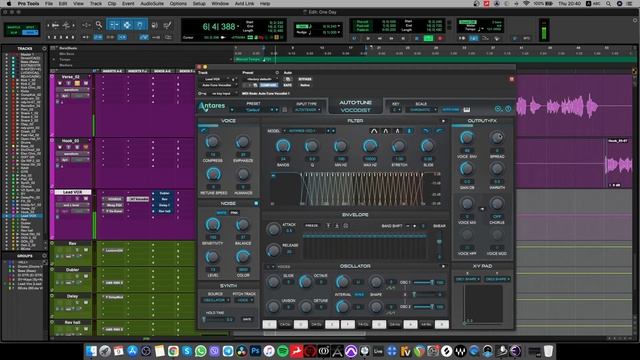Image resolution: width=640 pixels, height=360 pixels.
Task: Select the Selector tool in edit toolbar
Action: (127, 25)
